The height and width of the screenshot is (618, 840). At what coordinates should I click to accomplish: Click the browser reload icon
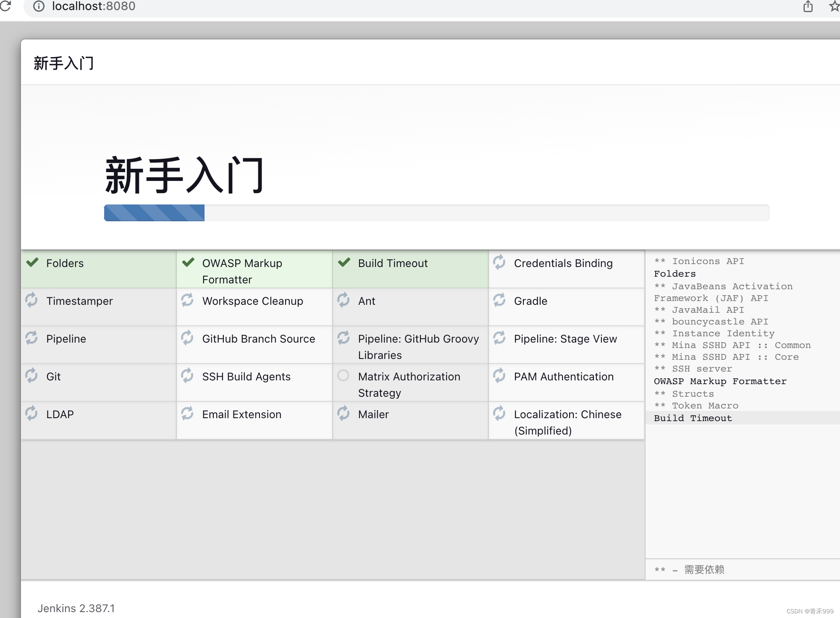(x=5, y=5)
